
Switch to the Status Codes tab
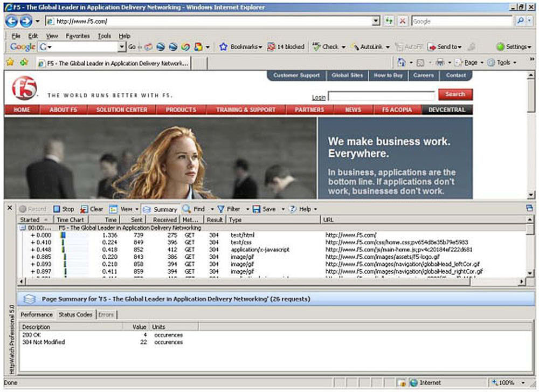(75, 315)
